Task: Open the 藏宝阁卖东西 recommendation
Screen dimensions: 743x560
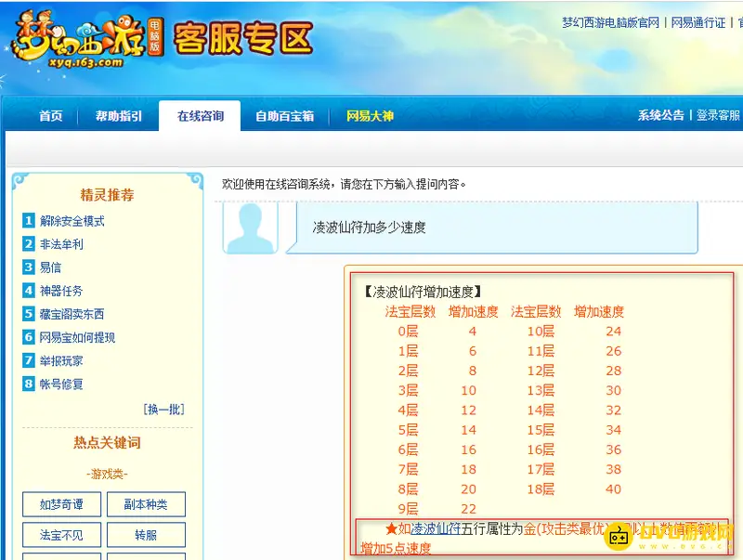Action: 72,314
